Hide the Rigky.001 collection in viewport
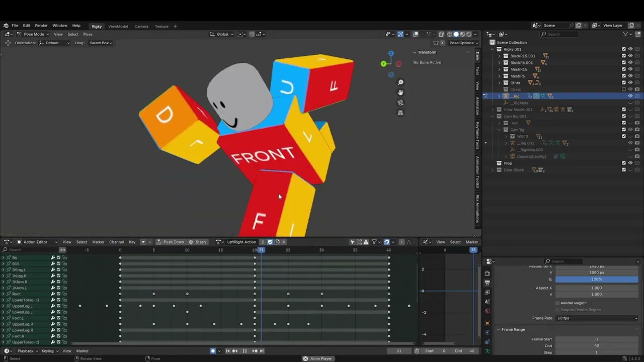Screen dimensions: 644x362 pyautogui.click(x=630, y=49)
